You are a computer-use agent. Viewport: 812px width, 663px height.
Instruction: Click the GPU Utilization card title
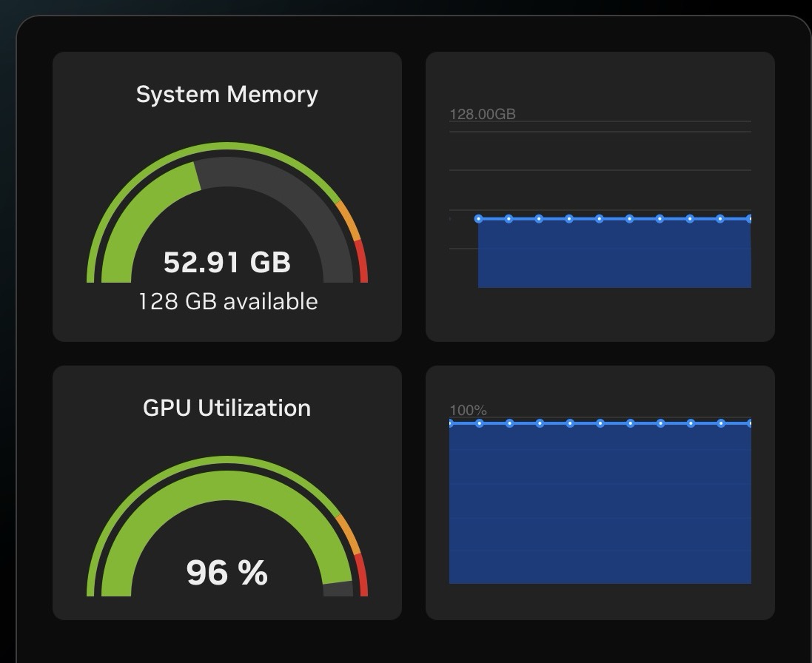point(227,408)
